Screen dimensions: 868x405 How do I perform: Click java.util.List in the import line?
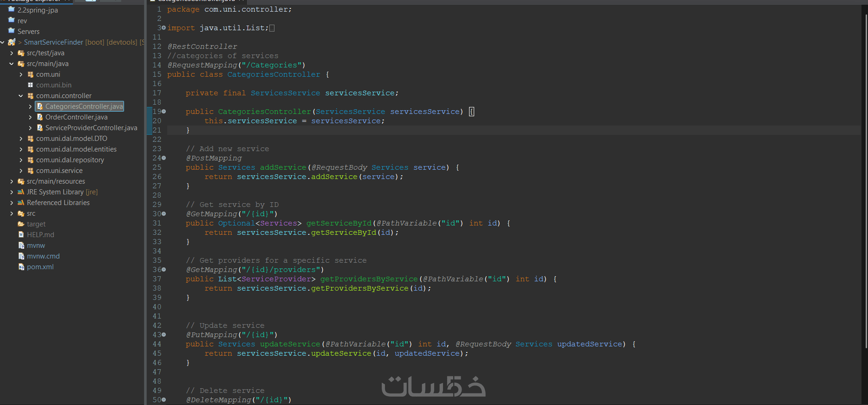tap(232, 28)
